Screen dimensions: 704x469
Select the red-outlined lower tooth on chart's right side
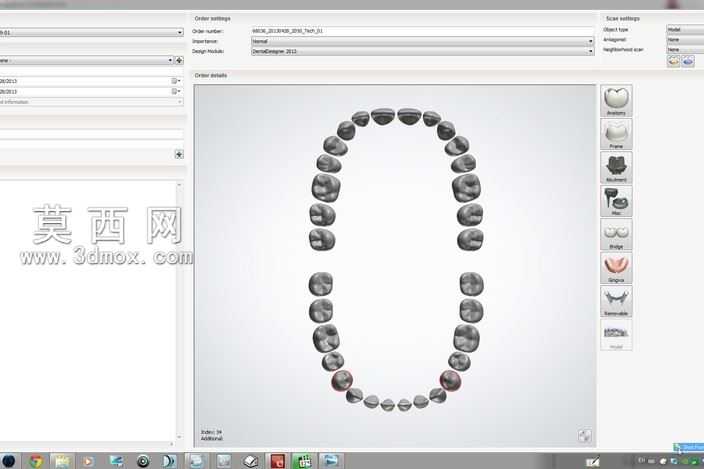450,381
